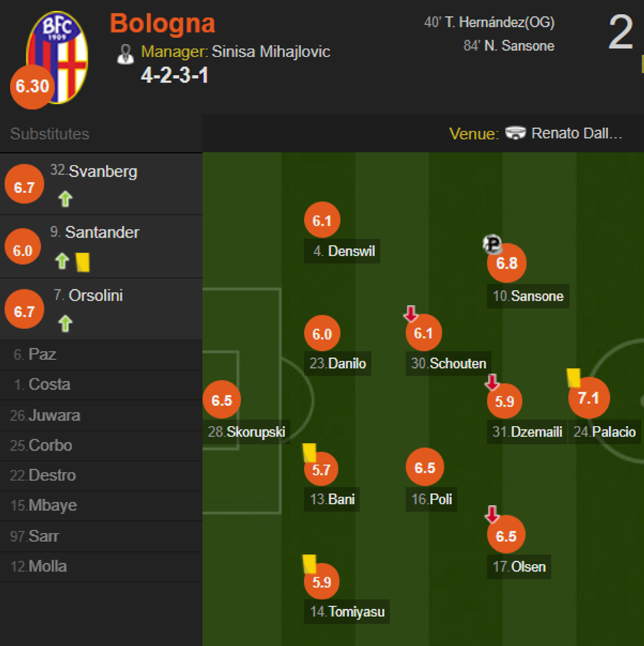
Task: Open manager Sinisa Mihajlovic's profile
Action: point(271,52)
